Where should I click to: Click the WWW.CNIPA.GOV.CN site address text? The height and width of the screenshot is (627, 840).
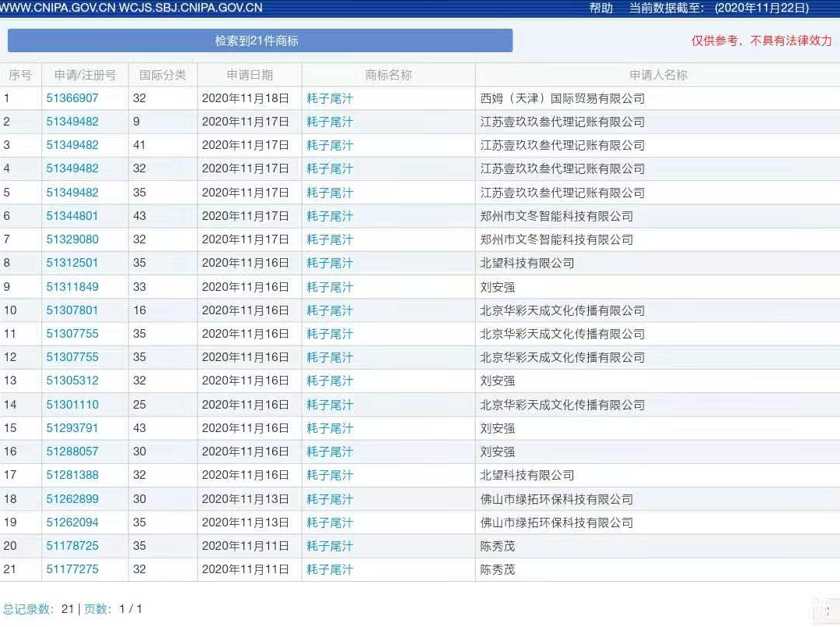(x=57, y=8)
